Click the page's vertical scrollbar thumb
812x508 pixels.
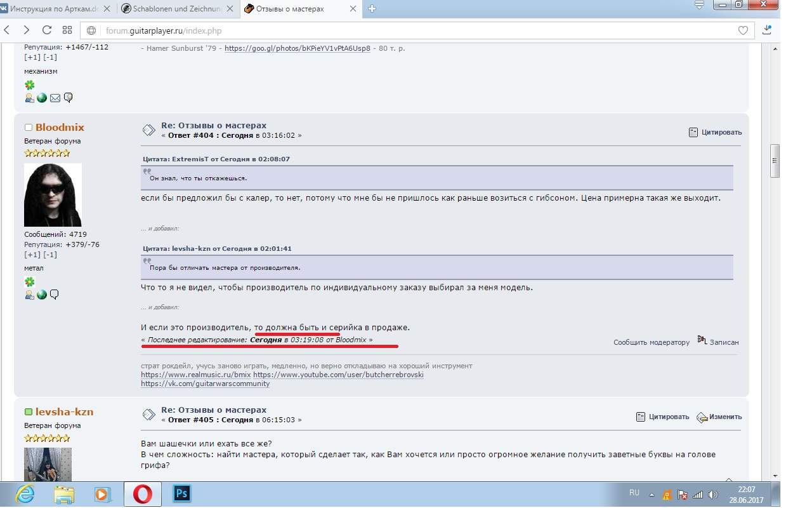(x=775, y=161)
